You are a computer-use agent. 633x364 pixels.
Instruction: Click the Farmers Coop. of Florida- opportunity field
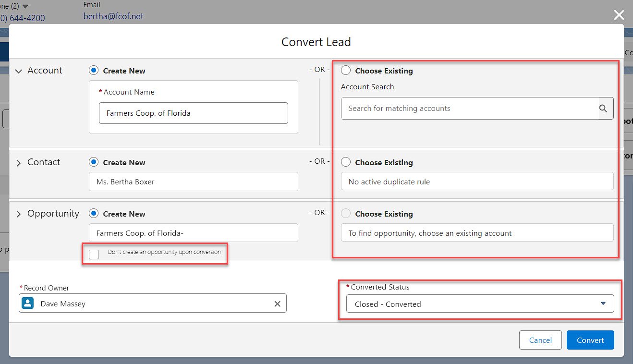pos(194,233)
